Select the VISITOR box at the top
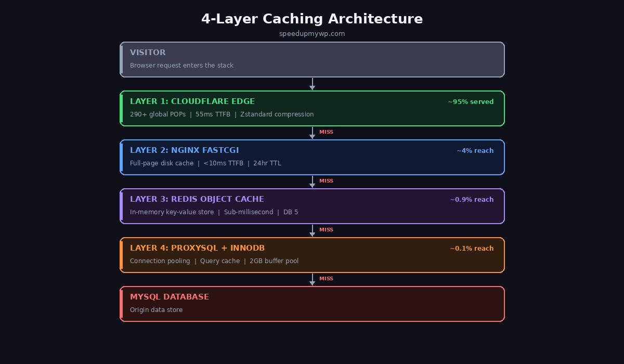 [312, 59]
